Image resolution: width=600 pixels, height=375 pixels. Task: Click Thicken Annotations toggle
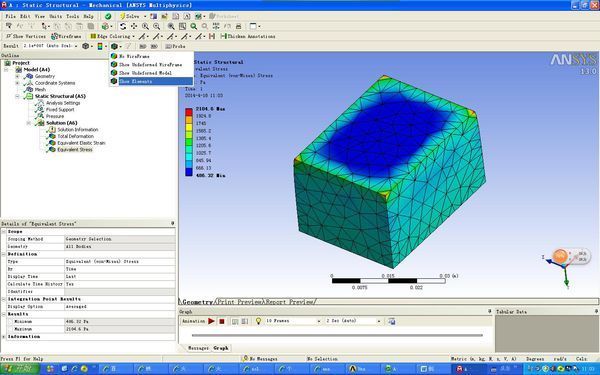click(248, 36)
